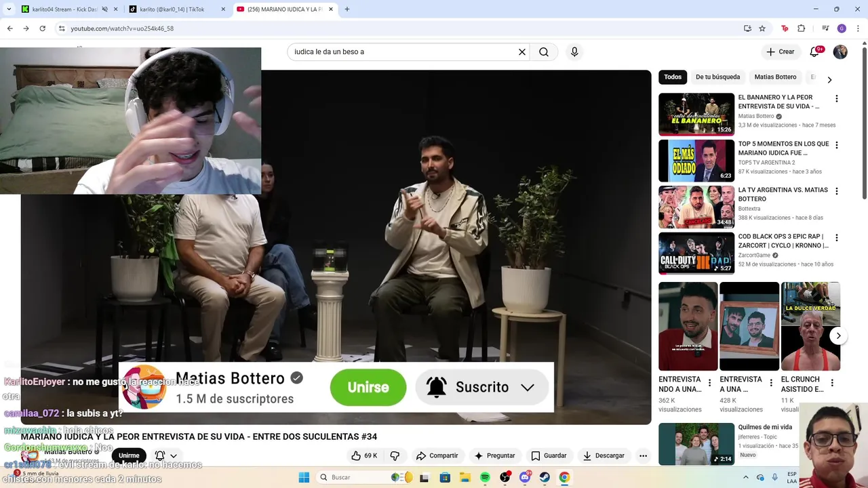Open the tab search dropdown arrow
The image size is (868, 488).
(9, 9)
